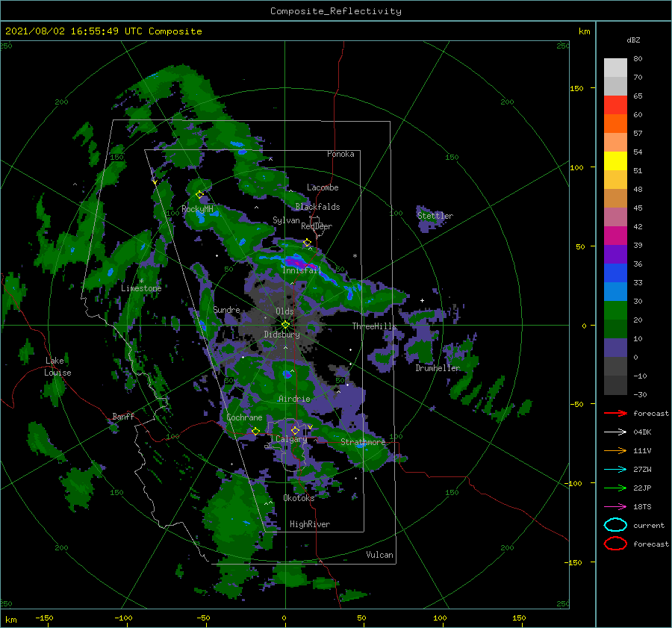
Task: Click the HighRiver label
Action: click(310, 524)
